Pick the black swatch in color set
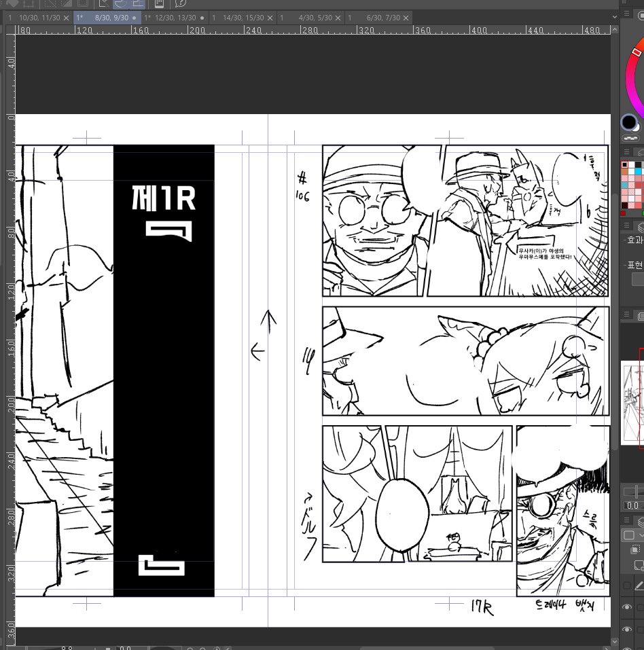This screenshot has width=644, height=650. (625, 164)
